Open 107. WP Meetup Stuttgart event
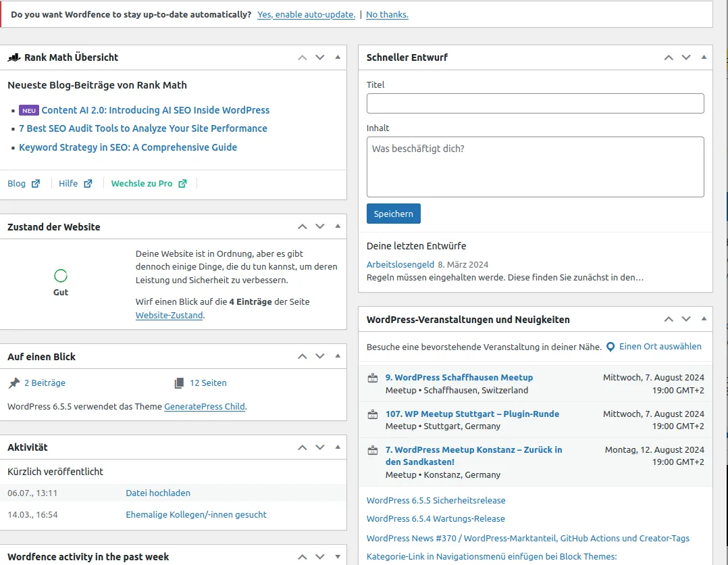 coord(472,414)
